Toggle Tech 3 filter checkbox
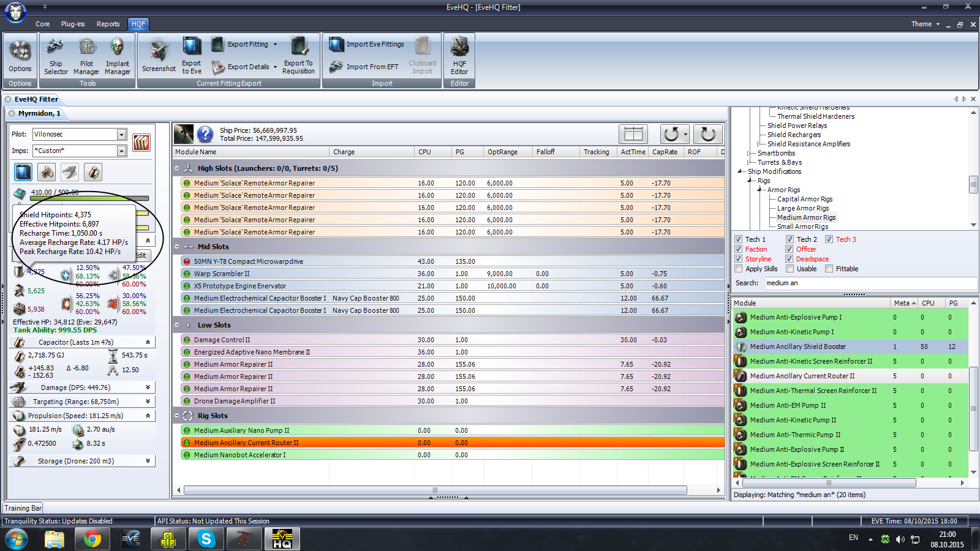Screen dimensions: 980x551 pyautogui.click(x=829, y=239)
